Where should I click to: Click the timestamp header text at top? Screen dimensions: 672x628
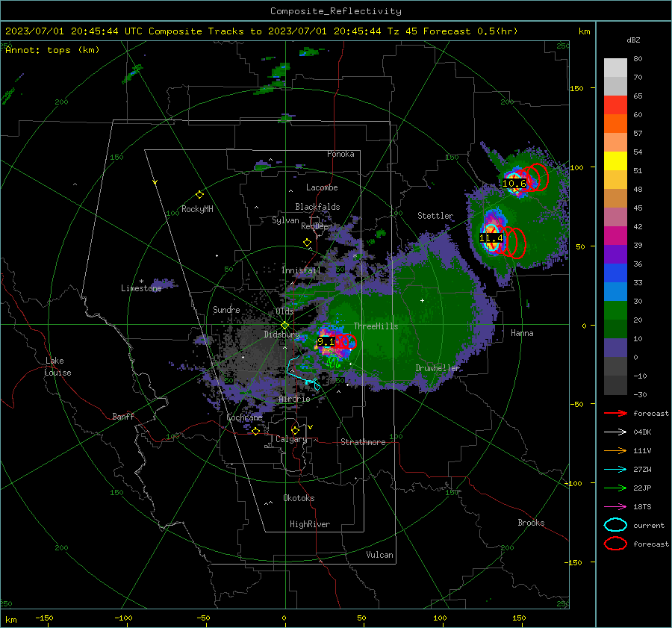click(261, 31)
